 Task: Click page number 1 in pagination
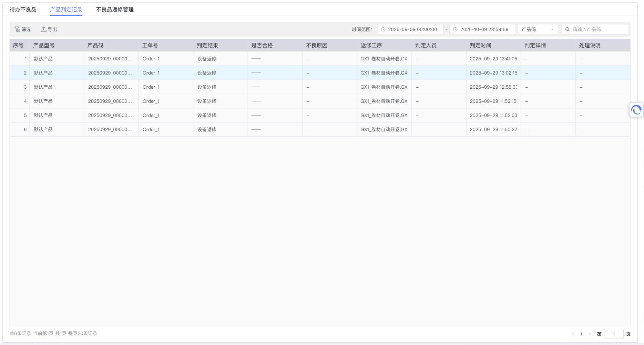coord(581,334)
